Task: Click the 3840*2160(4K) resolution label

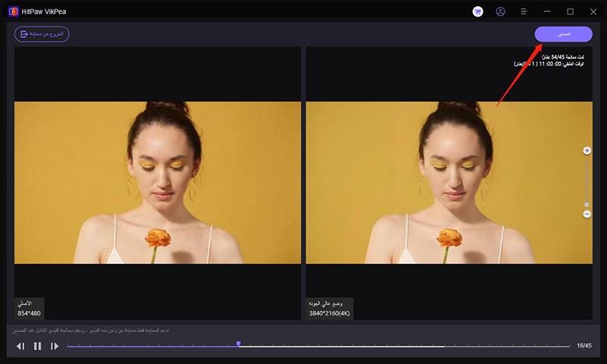Action: (329, 312)
